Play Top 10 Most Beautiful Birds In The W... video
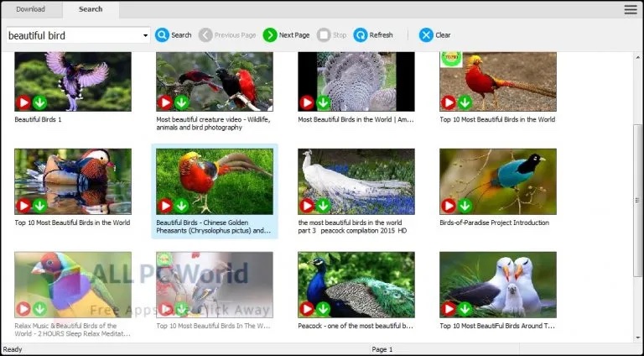The height and width of the screenshot is (356, 644). coord(164,309)
